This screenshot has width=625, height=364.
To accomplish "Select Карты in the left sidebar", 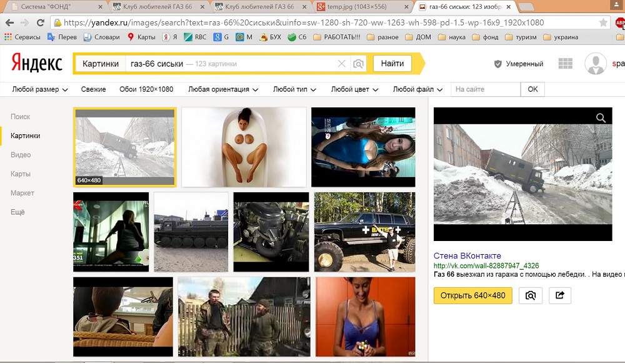I will pos(21,174).
